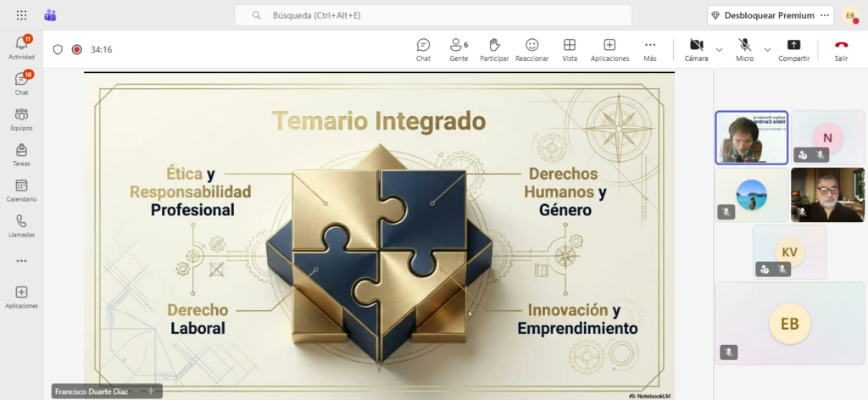Switch to the Calendario tab in the sidebar
This screenshot has height=400, width=868.
pos(21,190)
